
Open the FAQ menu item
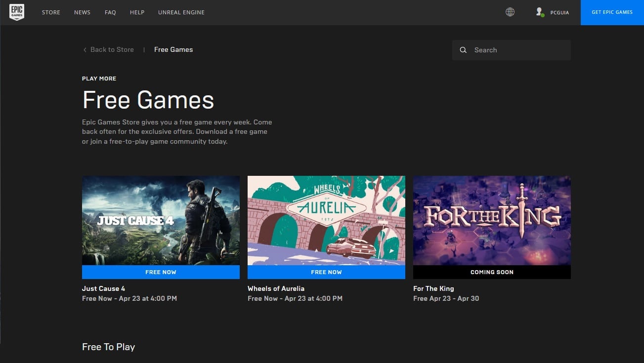(110, 12)
